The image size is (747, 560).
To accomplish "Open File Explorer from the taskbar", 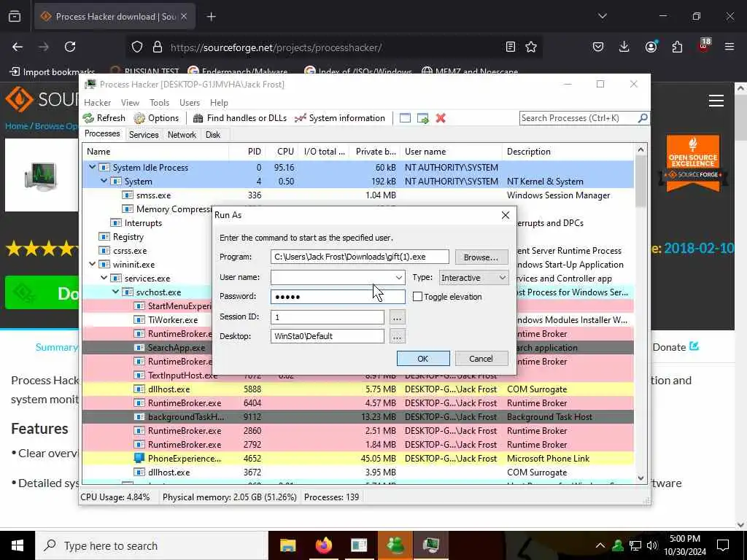I will [x=287, y=545].
